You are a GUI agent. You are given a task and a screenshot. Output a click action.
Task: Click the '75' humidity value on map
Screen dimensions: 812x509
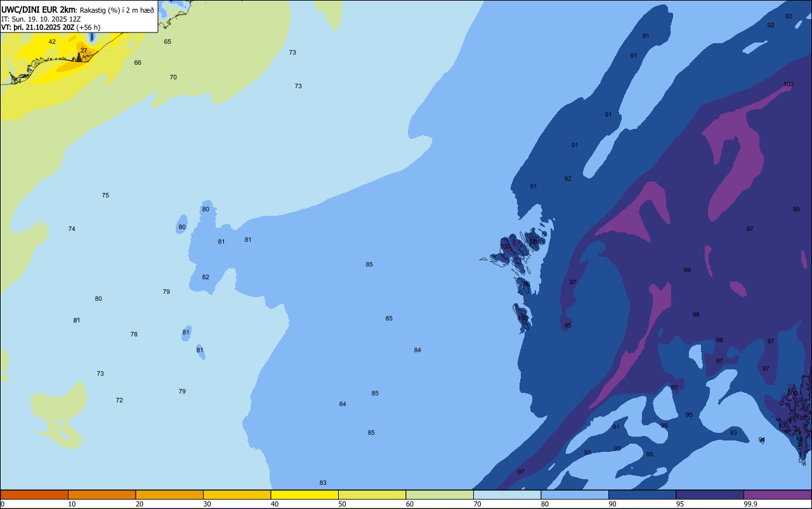click(x=105, y=195)
